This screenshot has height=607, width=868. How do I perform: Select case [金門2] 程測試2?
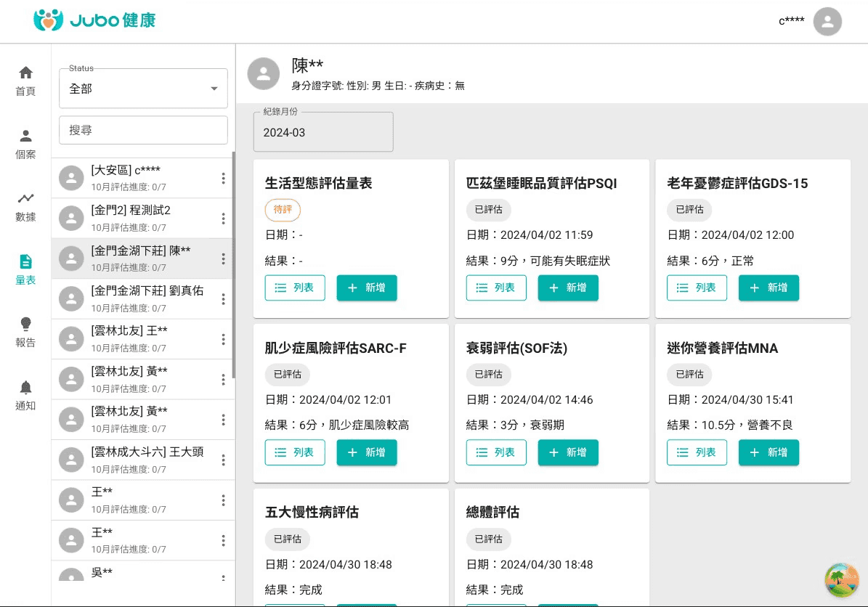coord(143,218)
